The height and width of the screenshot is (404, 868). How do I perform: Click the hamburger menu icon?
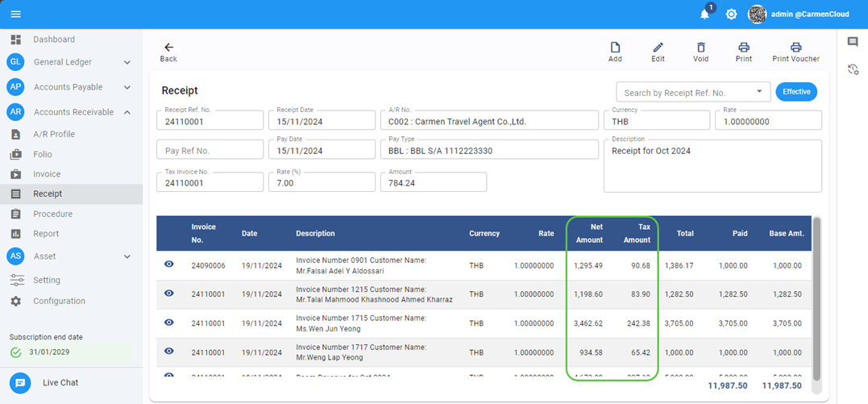[x=16, y=15]
